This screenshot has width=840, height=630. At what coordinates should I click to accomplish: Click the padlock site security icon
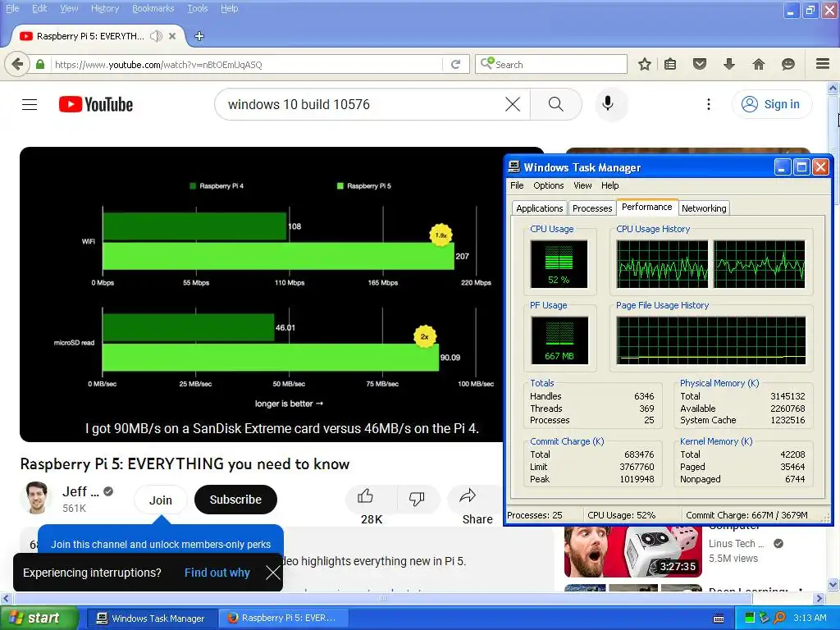pyautogui.click(x=40, y=64)
